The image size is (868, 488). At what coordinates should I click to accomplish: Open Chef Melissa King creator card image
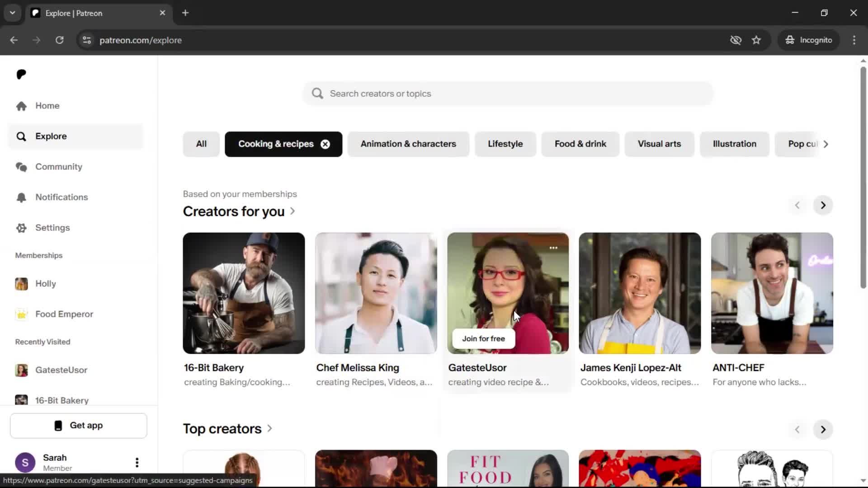[376, 293]
